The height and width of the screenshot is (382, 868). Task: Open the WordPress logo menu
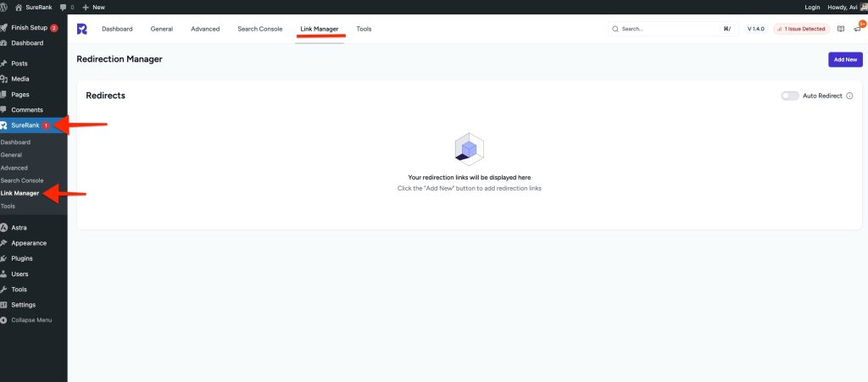pyautogui.click(x=3, y=7)
